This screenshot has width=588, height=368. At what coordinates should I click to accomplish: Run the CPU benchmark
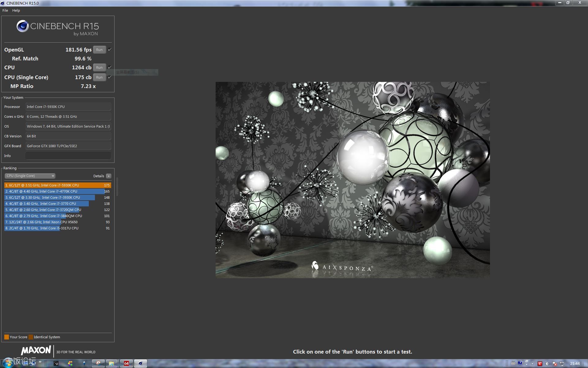click(100, 67)
